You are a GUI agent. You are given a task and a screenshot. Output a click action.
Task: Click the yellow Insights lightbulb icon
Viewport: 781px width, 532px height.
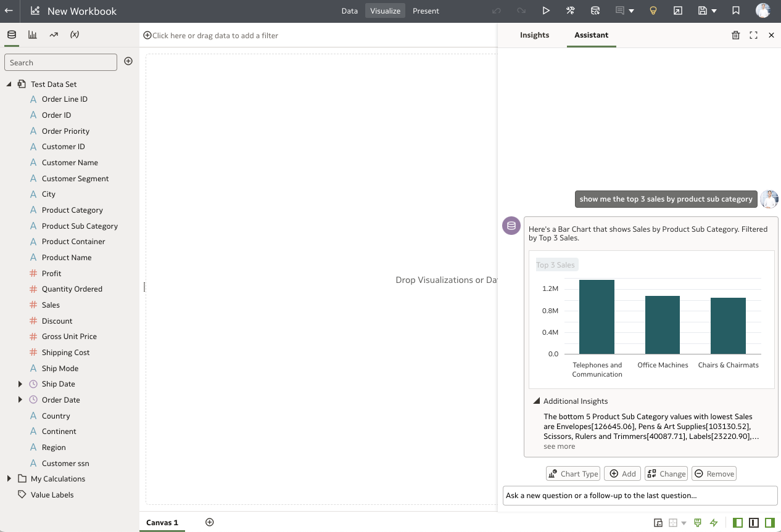coord(655,10)
